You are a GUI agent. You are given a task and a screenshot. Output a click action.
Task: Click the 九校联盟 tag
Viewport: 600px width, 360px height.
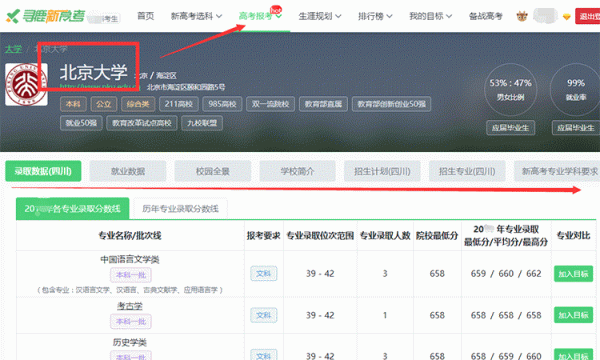(x=202, y=123)
